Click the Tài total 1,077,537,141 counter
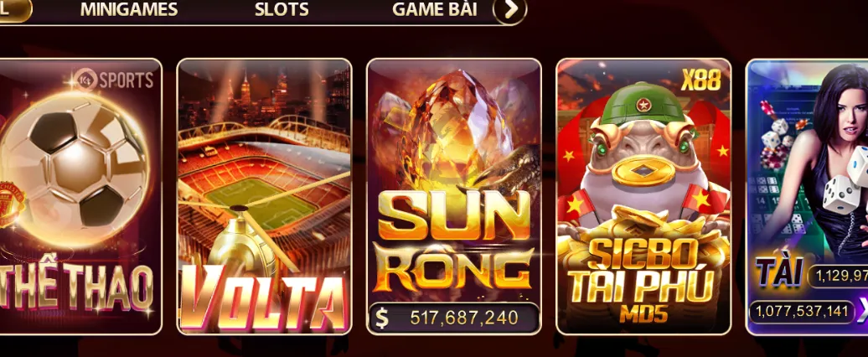868x357 pixels. [801, 311]
